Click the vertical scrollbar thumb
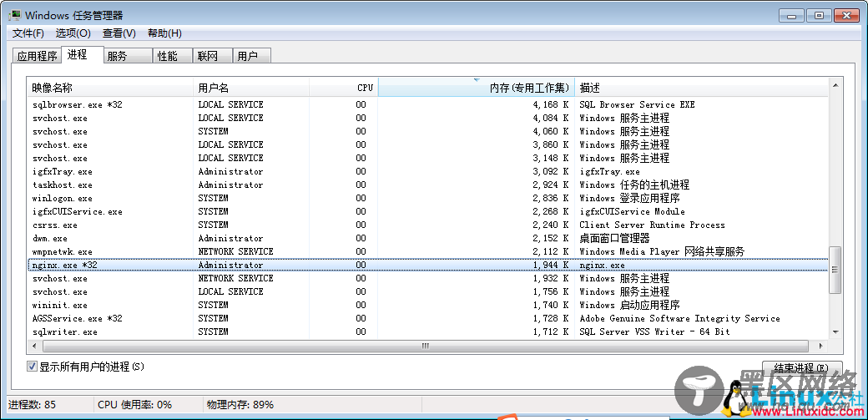868x420 pixels. (835, 270)
